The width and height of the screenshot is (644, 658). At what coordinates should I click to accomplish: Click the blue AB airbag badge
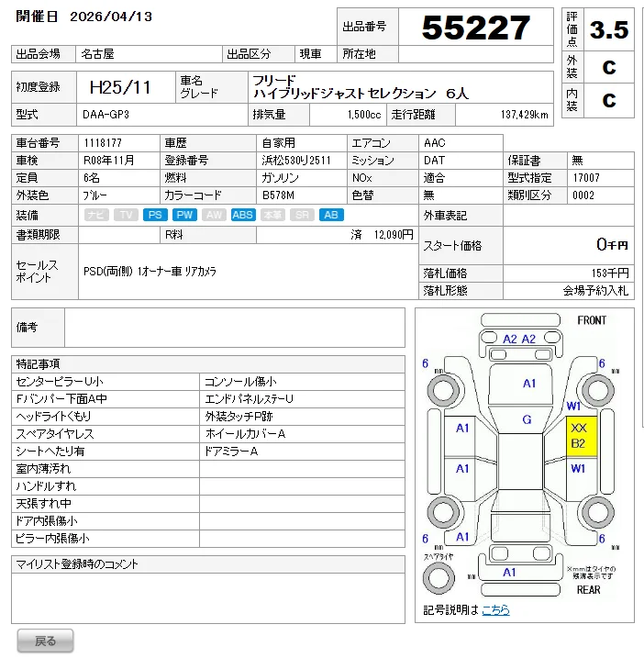coord(331,215)
